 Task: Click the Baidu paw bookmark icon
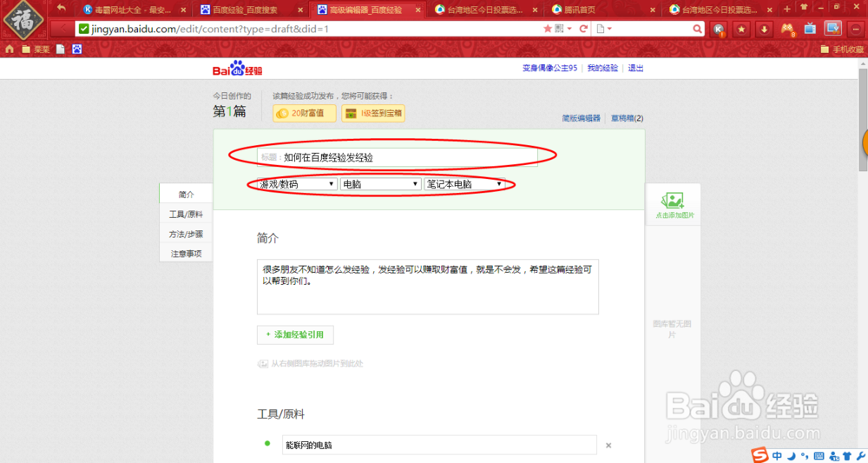point(77,50)
